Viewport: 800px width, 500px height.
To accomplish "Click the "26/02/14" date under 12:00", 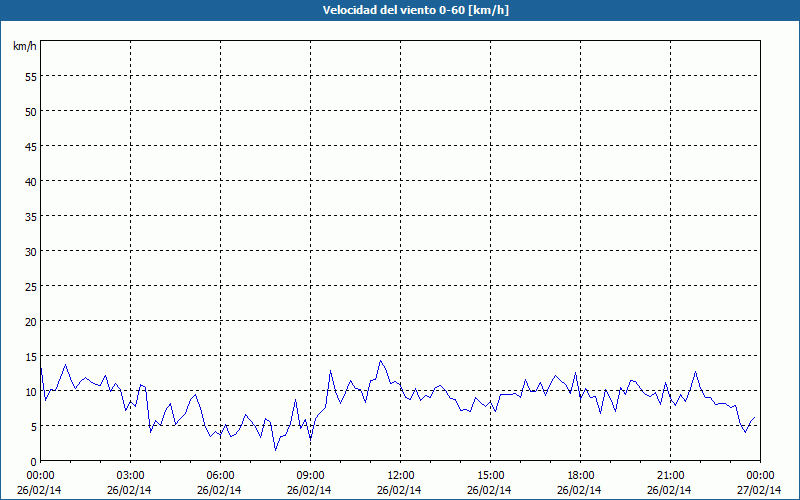I will (x=399, y=490).
